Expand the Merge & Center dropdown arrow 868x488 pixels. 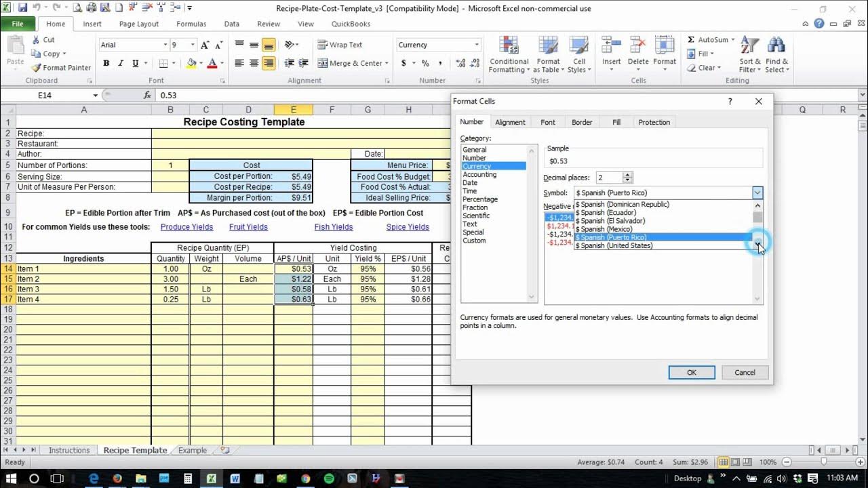coord(387,63)
